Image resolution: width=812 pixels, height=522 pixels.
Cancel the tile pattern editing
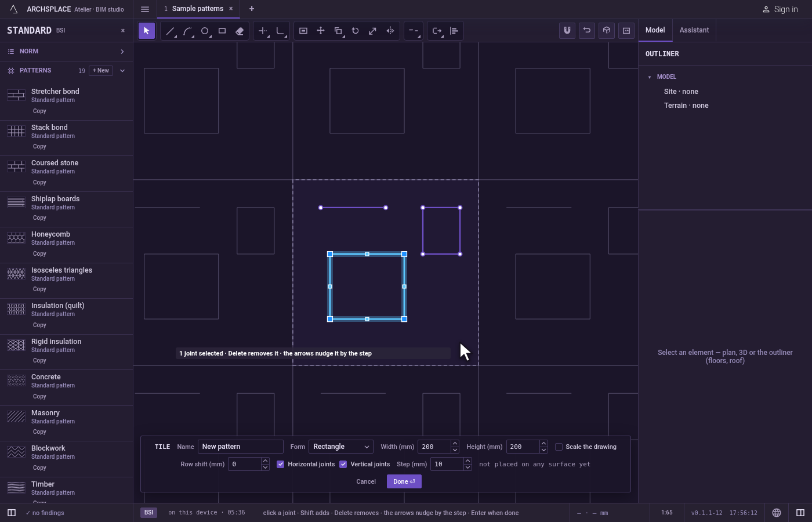coord(366,481)
